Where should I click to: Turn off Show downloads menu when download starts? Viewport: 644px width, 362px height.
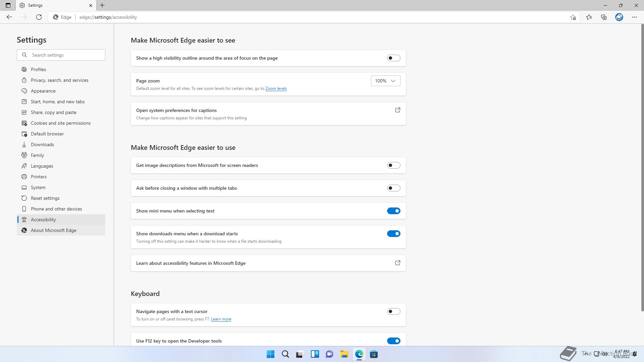pos(394,234)
